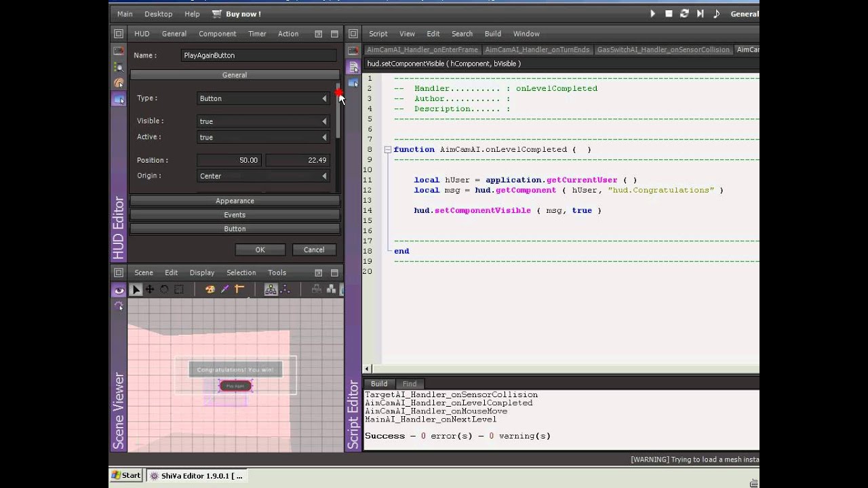Open Script Editor panel module selector icon

coord(353,34)
